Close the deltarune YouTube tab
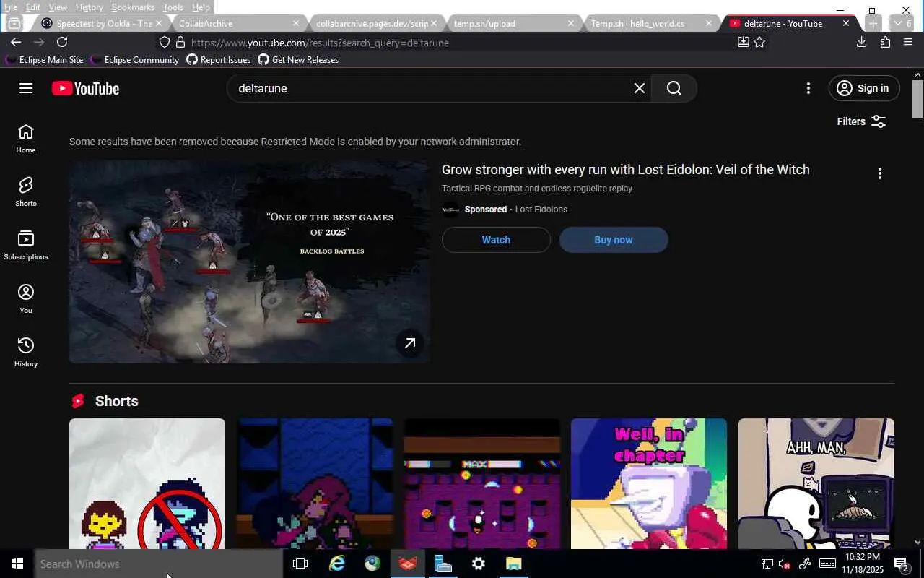 (x=846, y=24)
